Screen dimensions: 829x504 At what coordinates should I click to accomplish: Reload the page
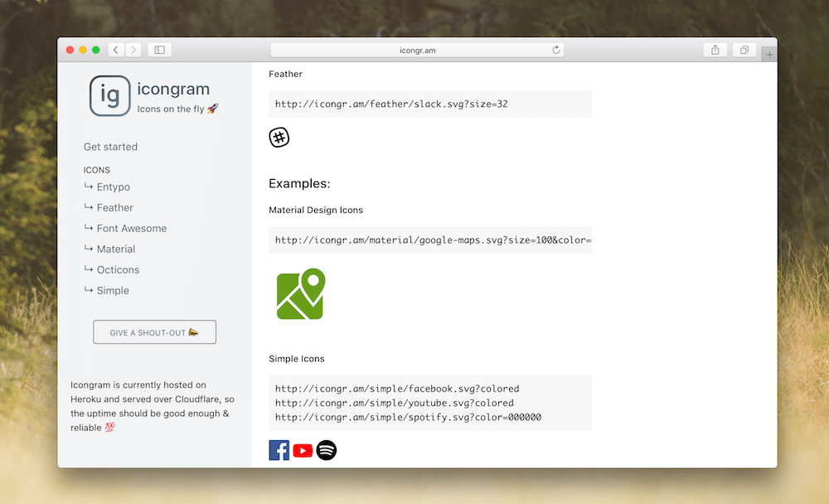click(556, 50)
